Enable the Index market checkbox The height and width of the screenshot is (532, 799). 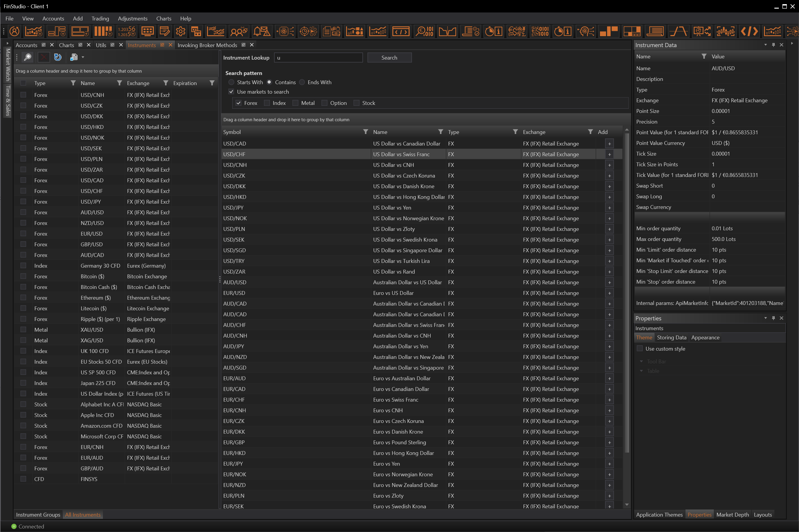pyautogui.click(x=267, y=103)
